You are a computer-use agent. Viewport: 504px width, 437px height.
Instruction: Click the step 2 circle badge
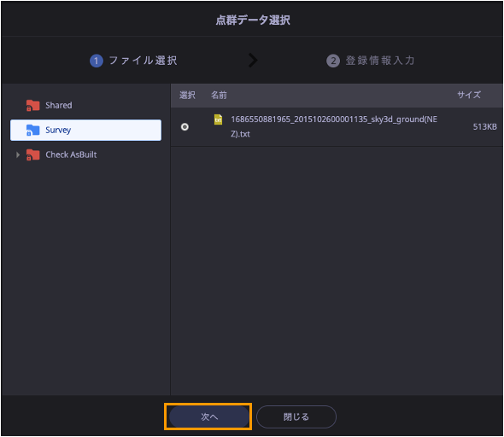(x=333, y=61)
